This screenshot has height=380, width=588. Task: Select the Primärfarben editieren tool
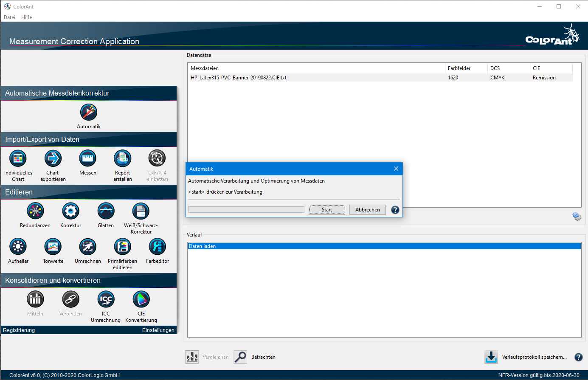click(123, 247)
